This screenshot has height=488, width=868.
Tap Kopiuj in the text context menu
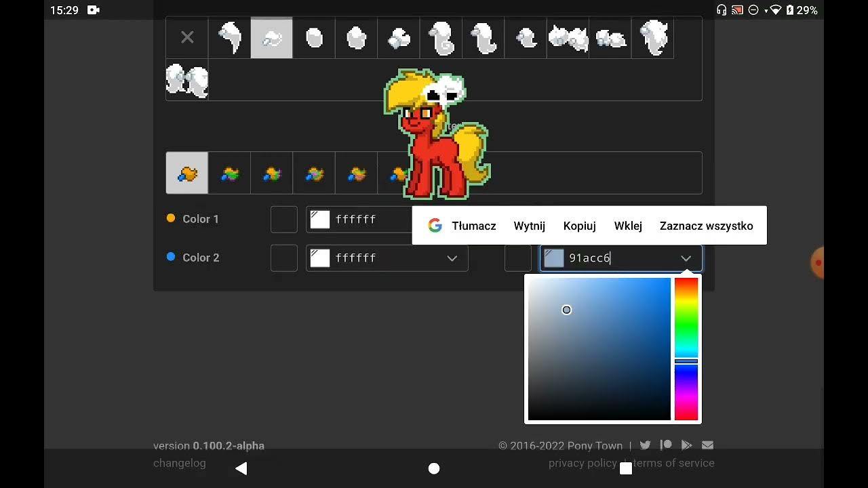click(580, 226)
